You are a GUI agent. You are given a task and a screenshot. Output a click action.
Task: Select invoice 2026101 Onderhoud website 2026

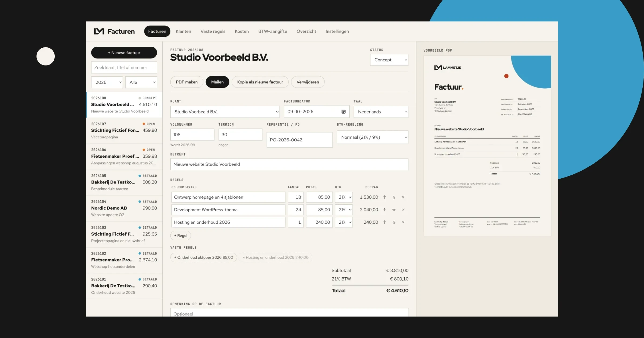coord(124,286)
